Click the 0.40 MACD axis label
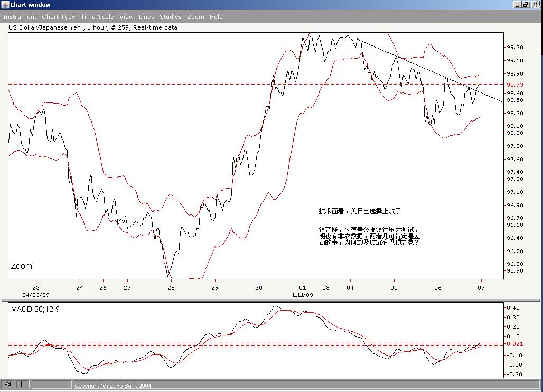Viewport: 543px width, 392px height. tap(513, 308)
